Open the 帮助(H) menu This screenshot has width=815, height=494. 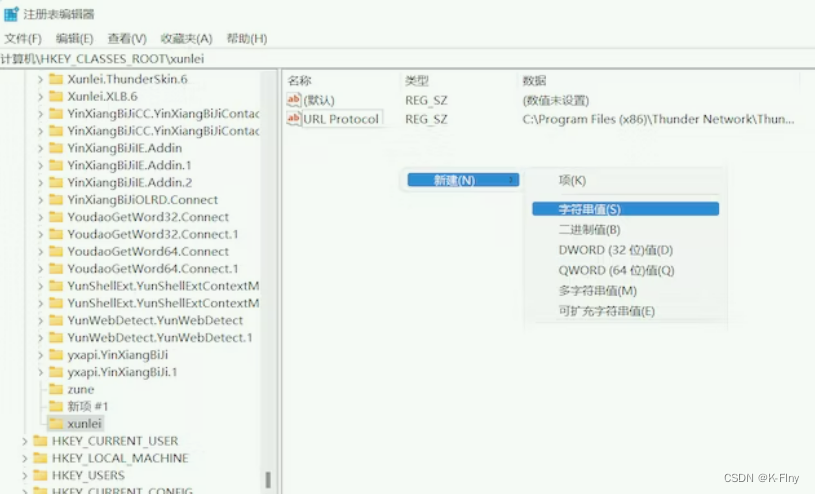[247, 38]
